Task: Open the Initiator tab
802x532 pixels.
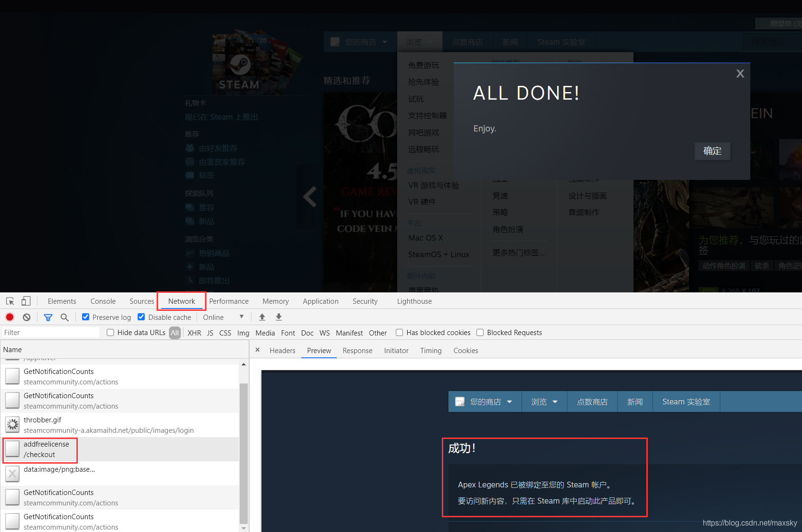Action: (x=396, y=351)
